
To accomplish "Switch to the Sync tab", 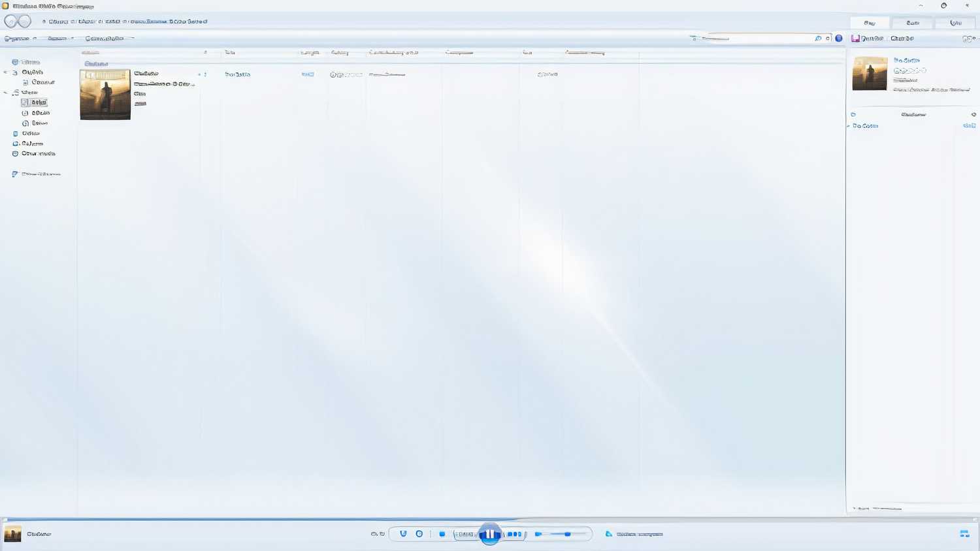I will [956, 23].
